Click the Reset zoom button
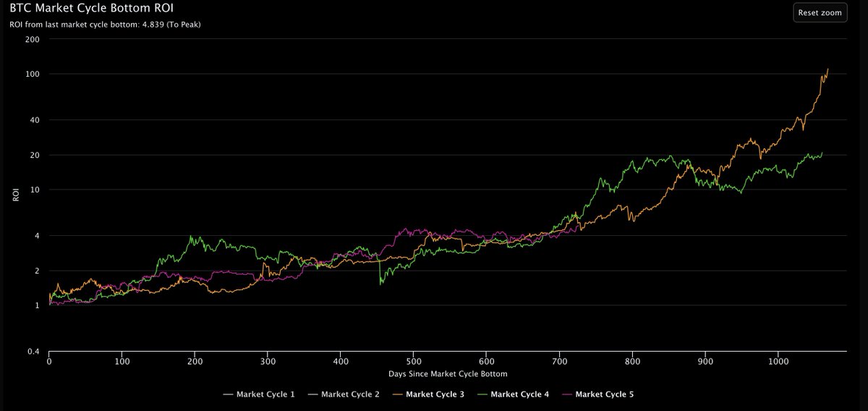Image resolution: width=868 pixels, height=411 pixels. tap(820, 13)
